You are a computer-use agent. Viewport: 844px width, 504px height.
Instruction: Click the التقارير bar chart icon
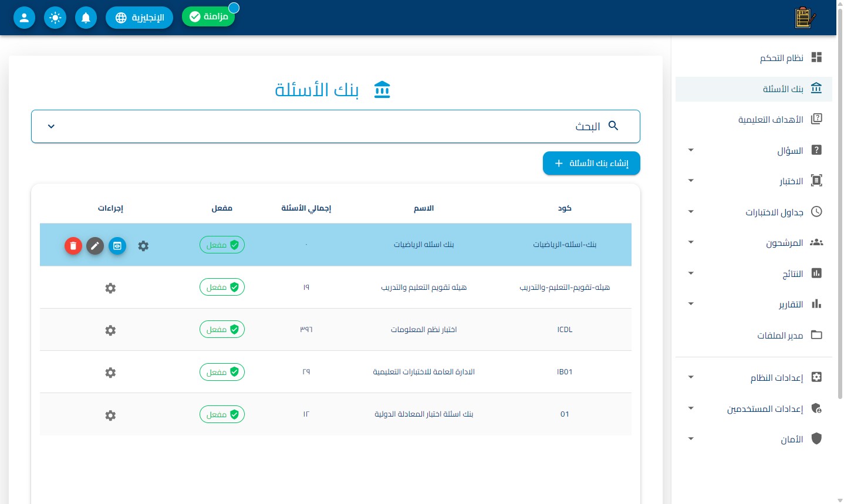[816, 303]
